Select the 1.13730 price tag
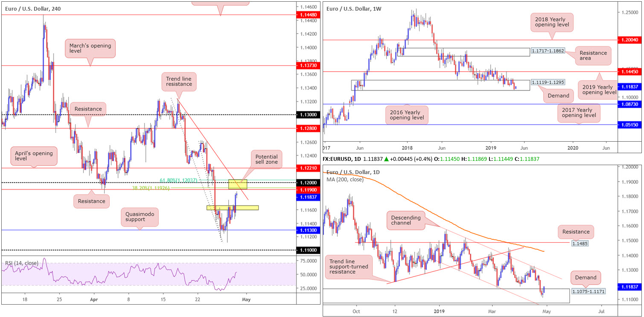Screen dimensions: 644x317 [308, 66]
